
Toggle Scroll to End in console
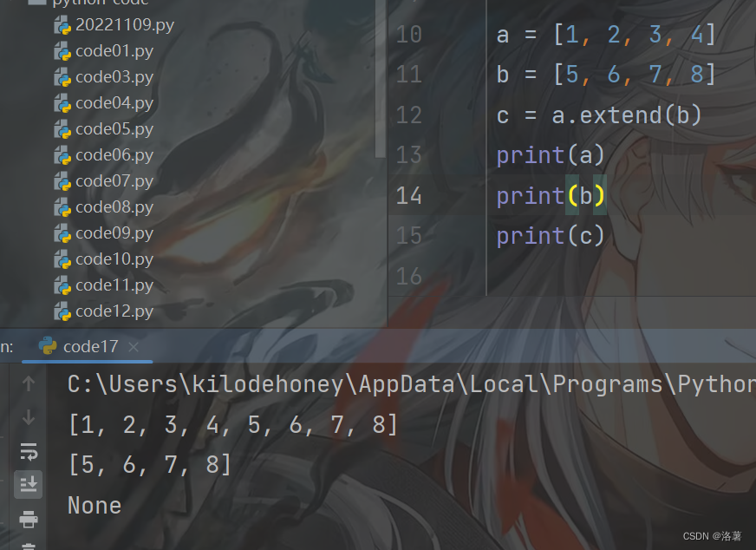29,484
